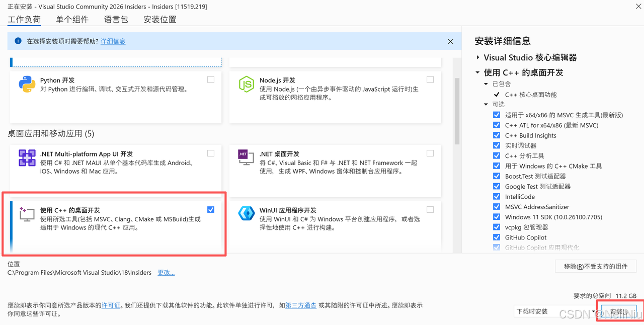Screen dimensions: 644x325
Task: Check the .NET Multi-platform App UI 开发 box
Action: coord(211,153)
